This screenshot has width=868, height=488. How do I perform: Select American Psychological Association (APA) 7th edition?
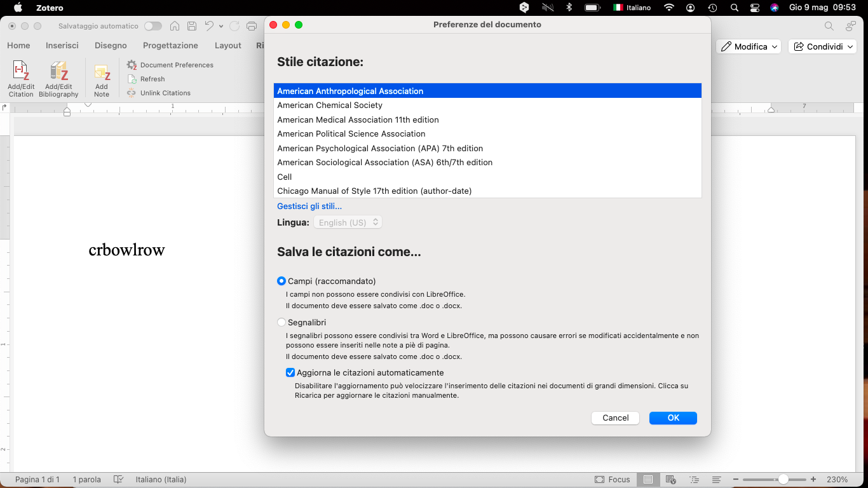[487, 148]
